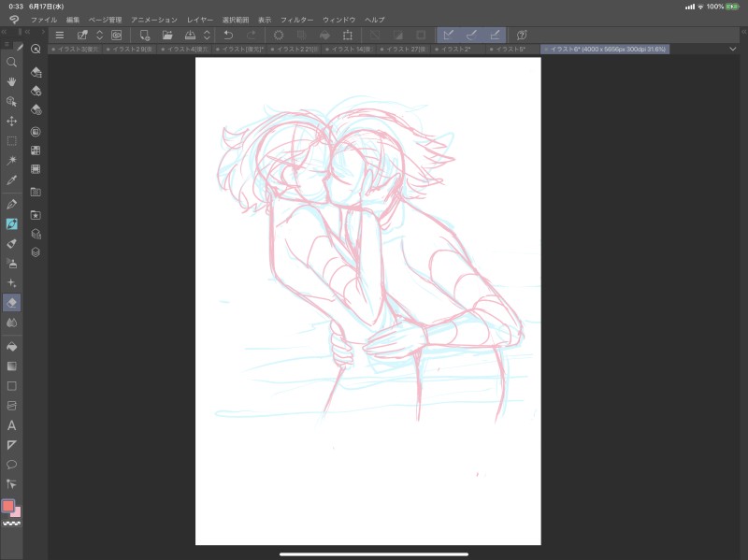Open the Color Set grid panel icon
This screenshot has width=748, height=560.
(36, 151)
